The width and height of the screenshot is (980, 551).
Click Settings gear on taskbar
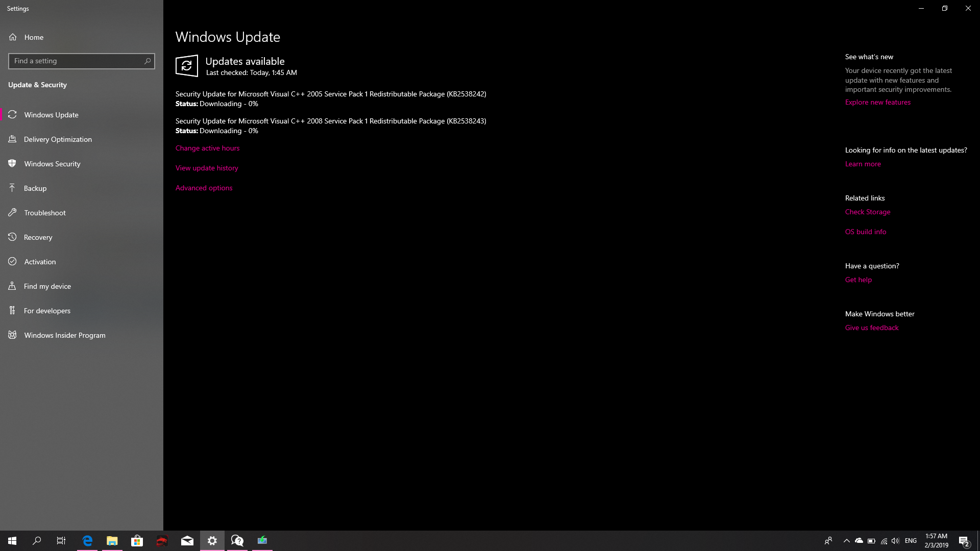(x=212, y=541)
